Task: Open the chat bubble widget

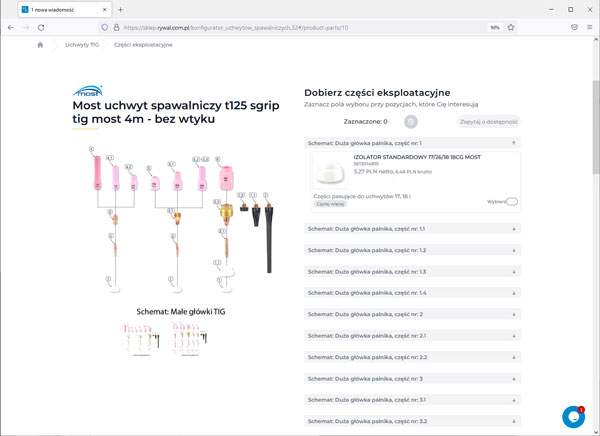Action: click(573, 417)
